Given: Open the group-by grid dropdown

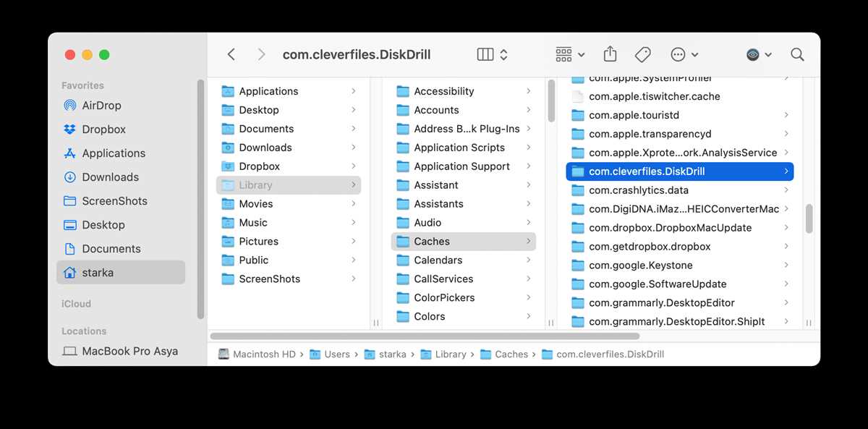Looking at the screenshot, I should point(570,54).
